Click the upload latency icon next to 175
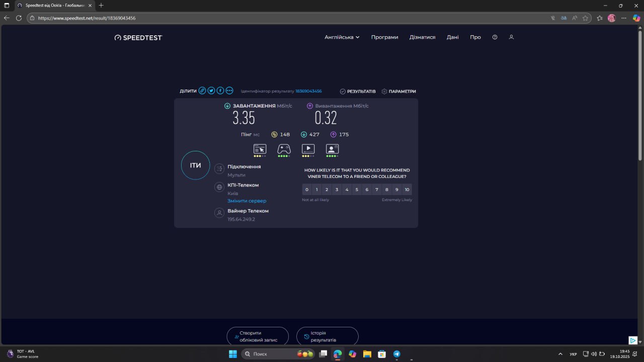Viewport: 644px width, 362px height. [334, 134]
